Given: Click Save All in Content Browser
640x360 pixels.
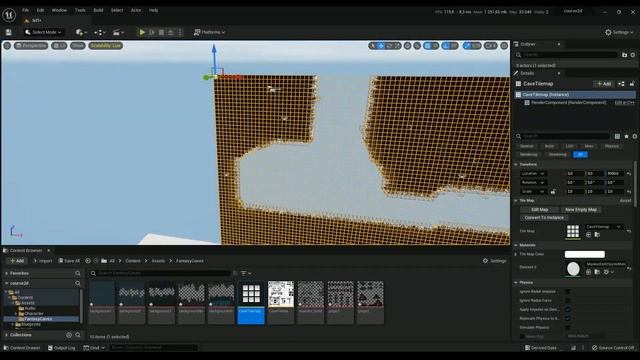Looking at the screenshot, I should coord(69,261).
